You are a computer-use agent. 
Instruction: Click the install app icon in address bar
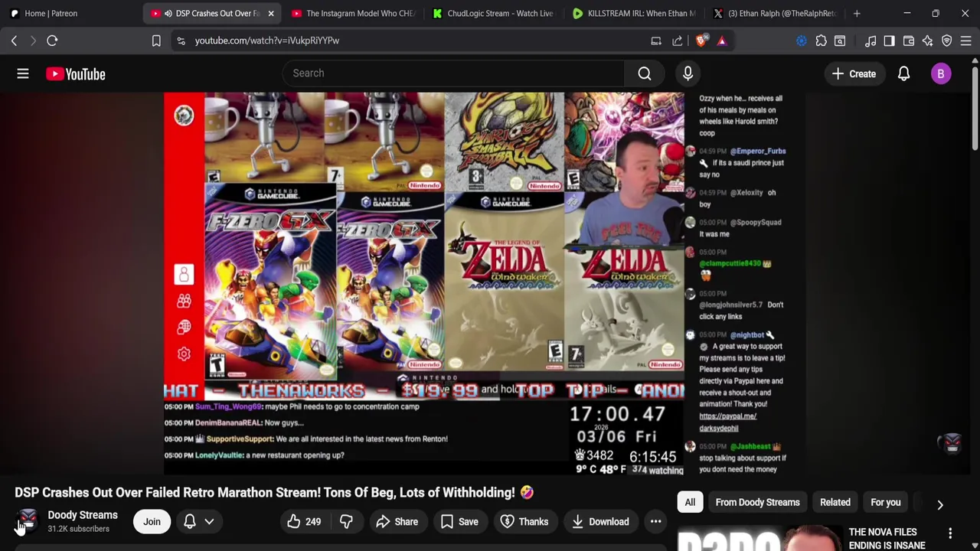click(656, 41)
